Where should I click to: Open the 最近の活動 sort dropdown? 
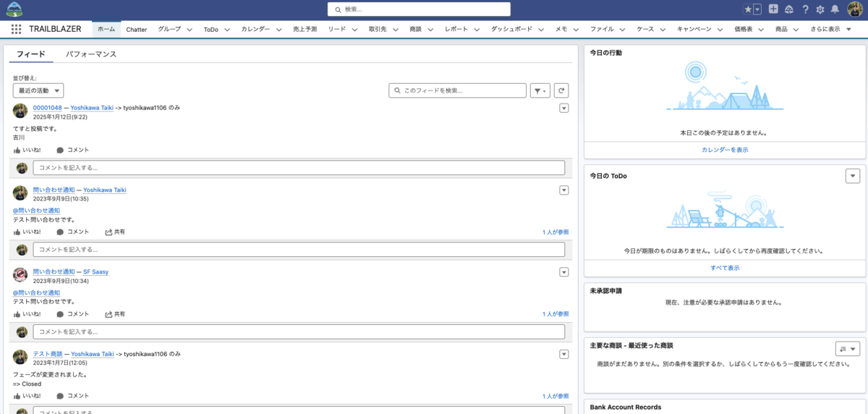tap(38, 90)
